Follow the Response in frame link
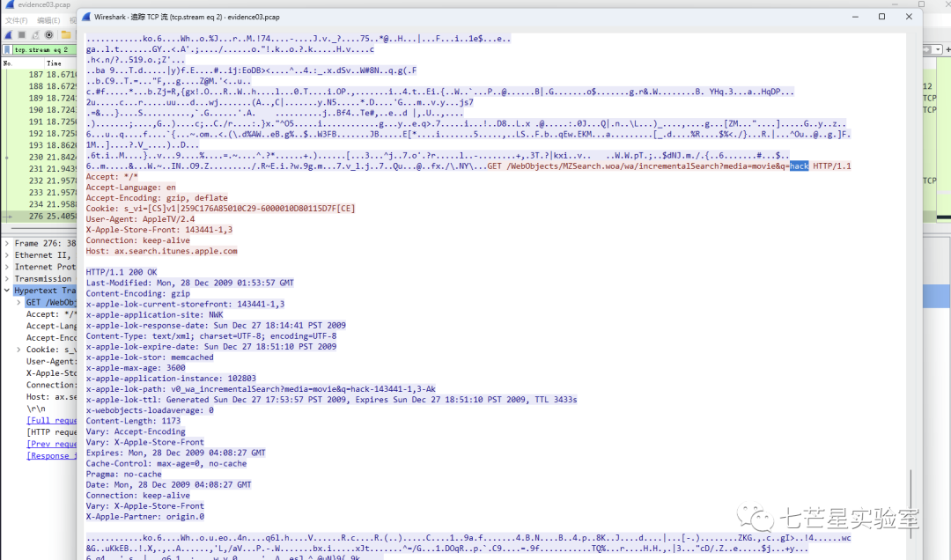The height and width of the screenshot is (560, 951). [52, 455]
